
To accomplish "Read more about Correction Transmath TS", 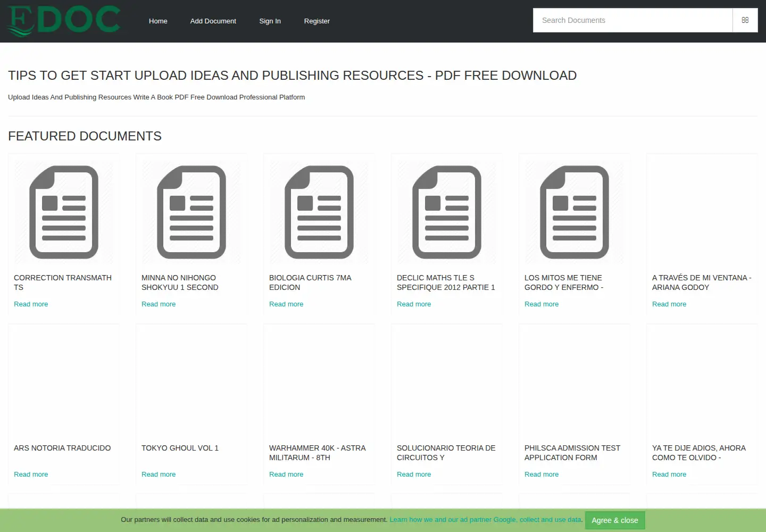I will 31,304.
